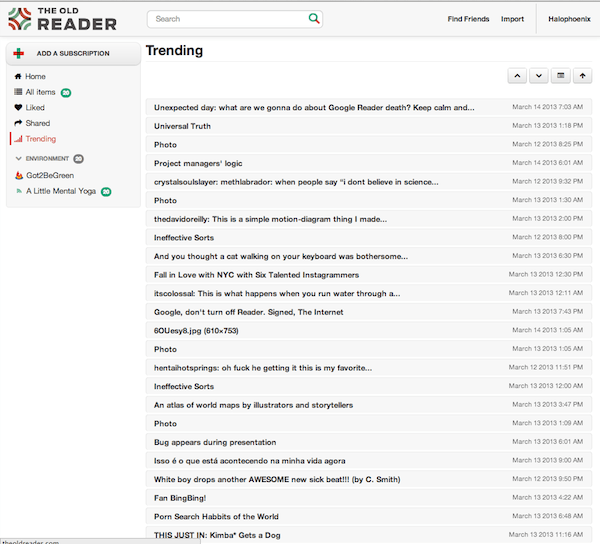
Task: Open Ineffective Sorts post dated March 13
Action: coord(368,386)
